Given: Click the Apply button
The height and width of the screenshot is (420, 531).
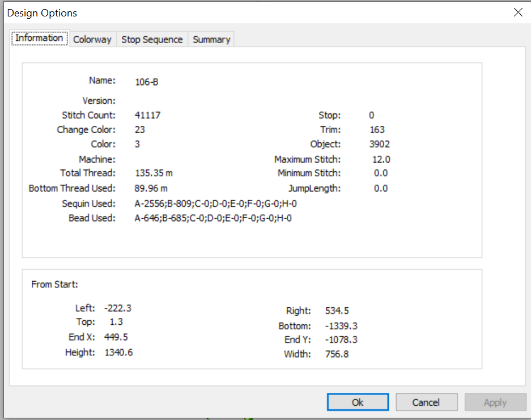Looking at the screenshot, I should click(x=495, y=402).
